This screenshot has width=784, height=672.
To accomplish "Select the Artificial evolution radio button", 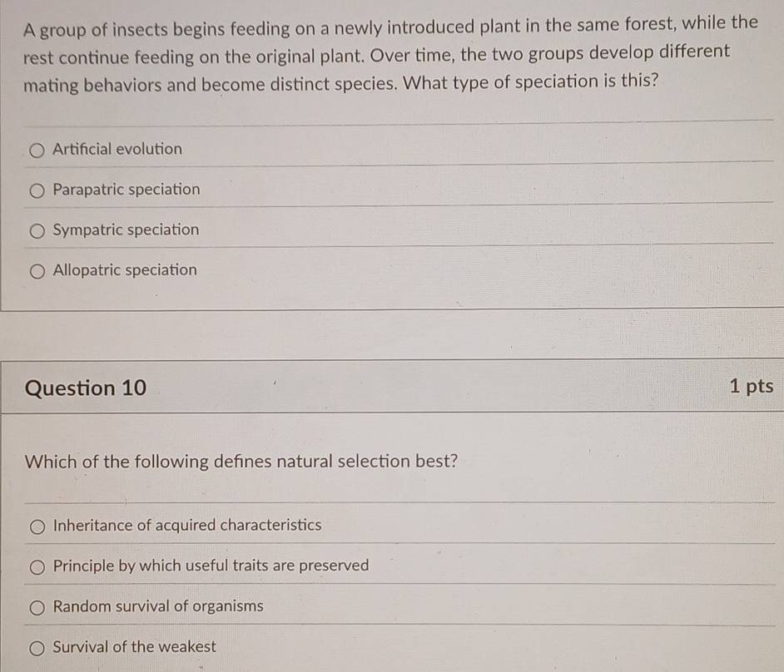I will click(37, 151).
